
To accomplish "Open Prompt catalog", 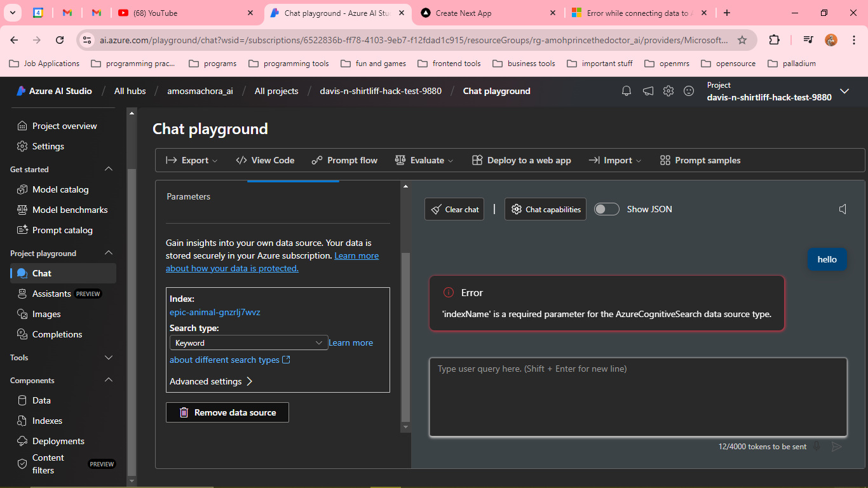I will pos(63,230).
